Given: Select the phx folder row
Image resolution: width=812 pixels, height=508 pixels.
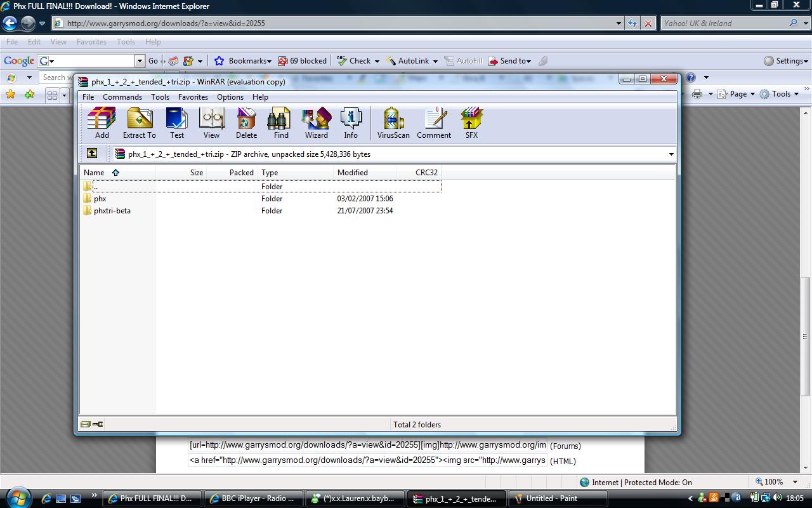Looking at the screenshot, I should [261, 199].
